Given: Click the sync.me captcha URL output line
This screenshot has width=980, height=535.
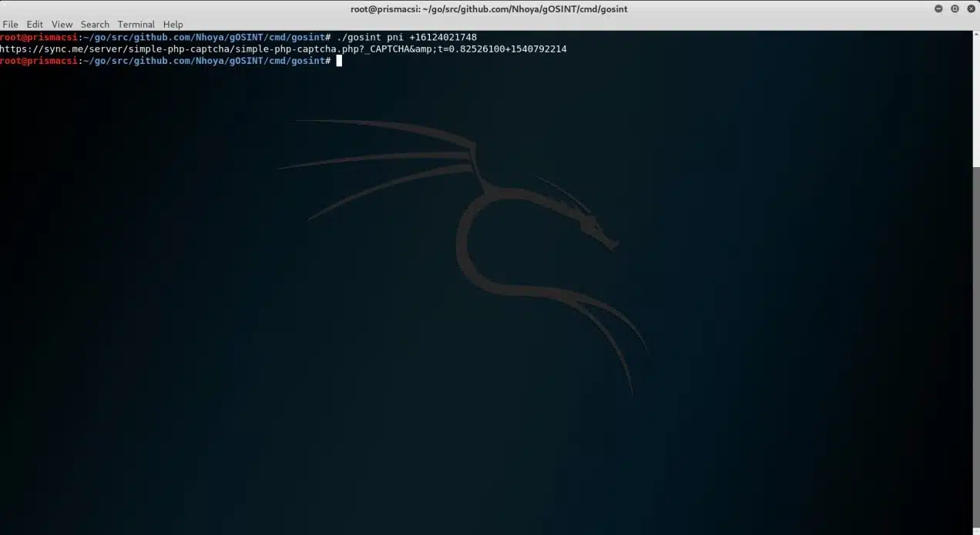Looking at the screenshot, I should [x=284, y=48].
